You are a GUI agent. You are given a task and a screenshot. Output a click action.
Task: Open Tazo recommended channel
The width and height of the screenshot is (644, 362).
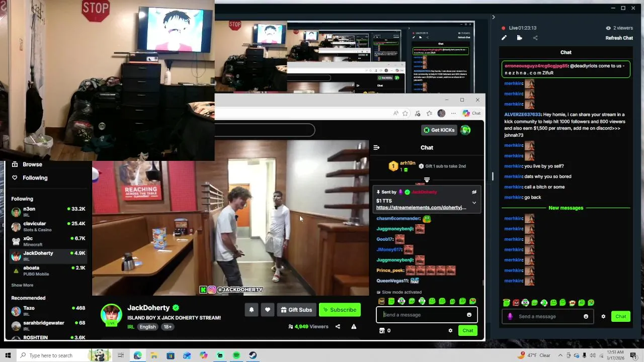tap(48, 311)
